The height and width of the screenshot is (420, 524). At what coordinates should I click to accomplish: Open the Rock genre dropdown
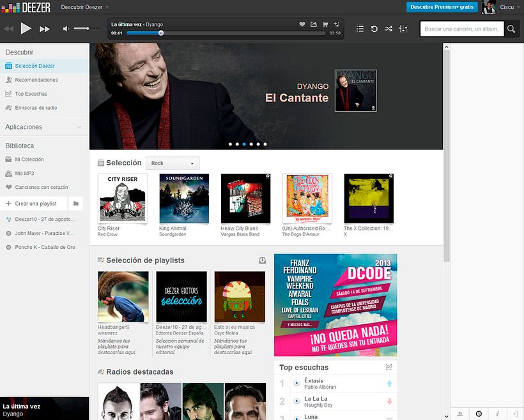[x=173, y=163]
